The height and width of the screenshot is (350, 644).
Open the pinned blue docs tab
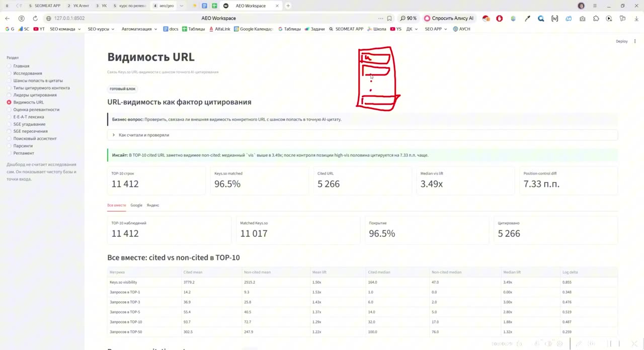(x=204, y=6)
